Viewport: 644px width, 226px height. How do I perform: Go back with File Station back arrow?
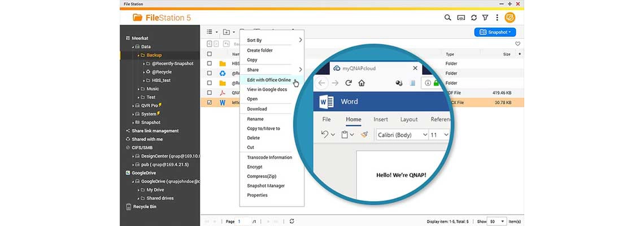(210, 44)
